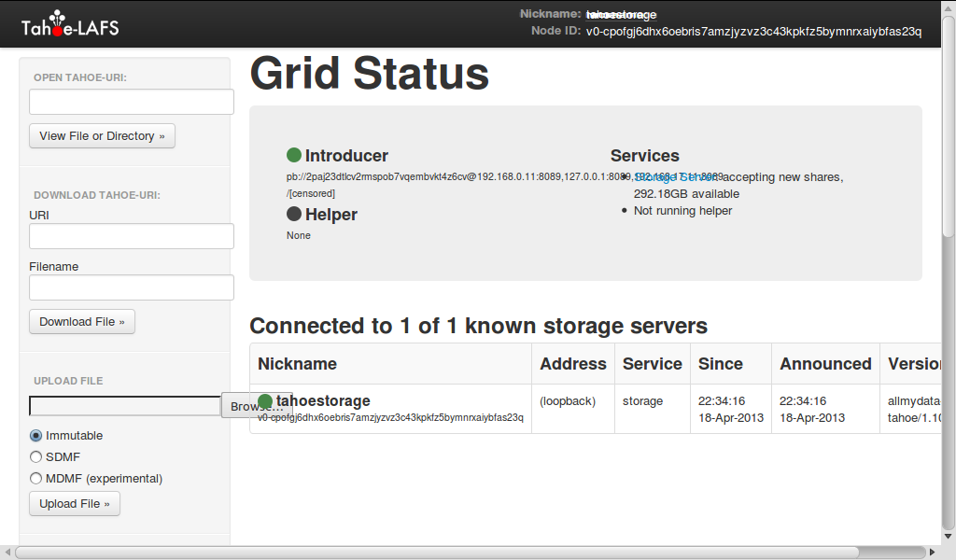
Task: Click the scroll down arrow
Action: (949, 537)
